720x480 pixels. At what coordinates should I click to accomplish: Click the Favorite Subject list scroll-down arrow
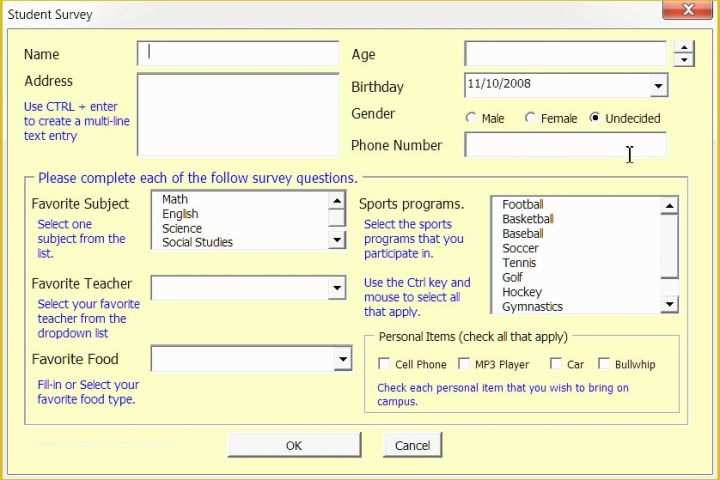(337, 239)
